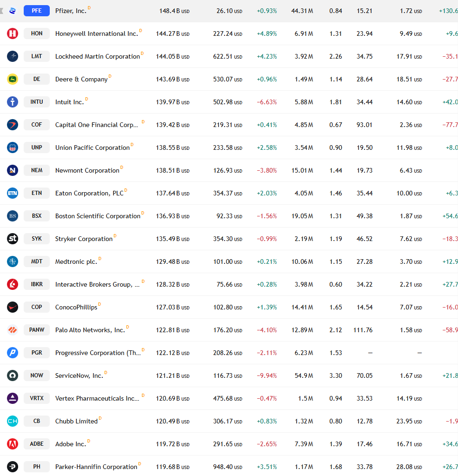Open the Parker-Hannifin Corporation link
458x476 pixels.
pos(96,467)
